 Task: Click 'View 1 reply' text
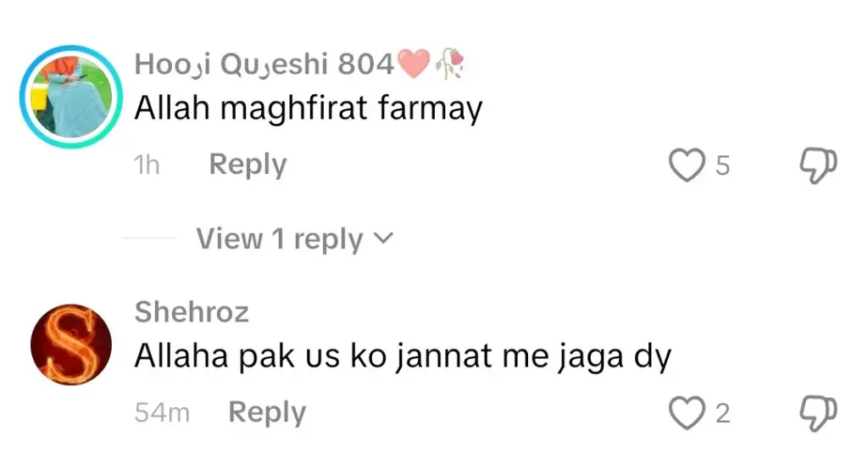(280, 239)
